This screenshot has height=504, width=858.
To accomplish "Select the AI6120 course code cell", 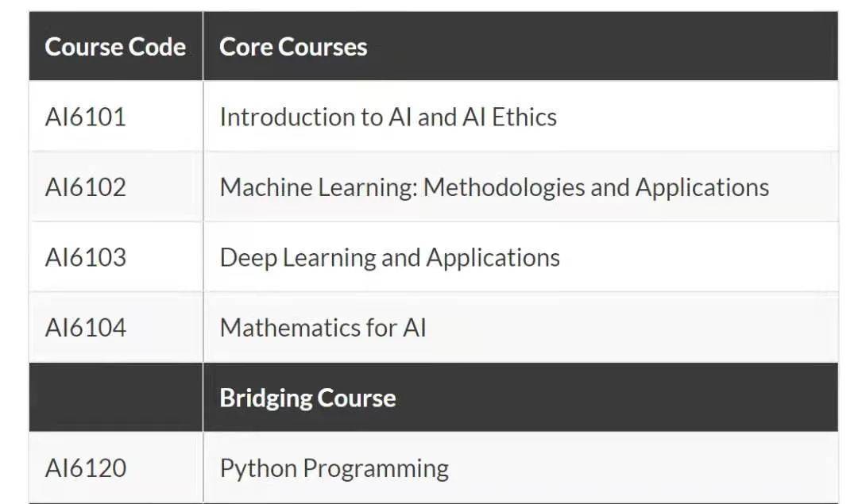I will pos(86,467).
